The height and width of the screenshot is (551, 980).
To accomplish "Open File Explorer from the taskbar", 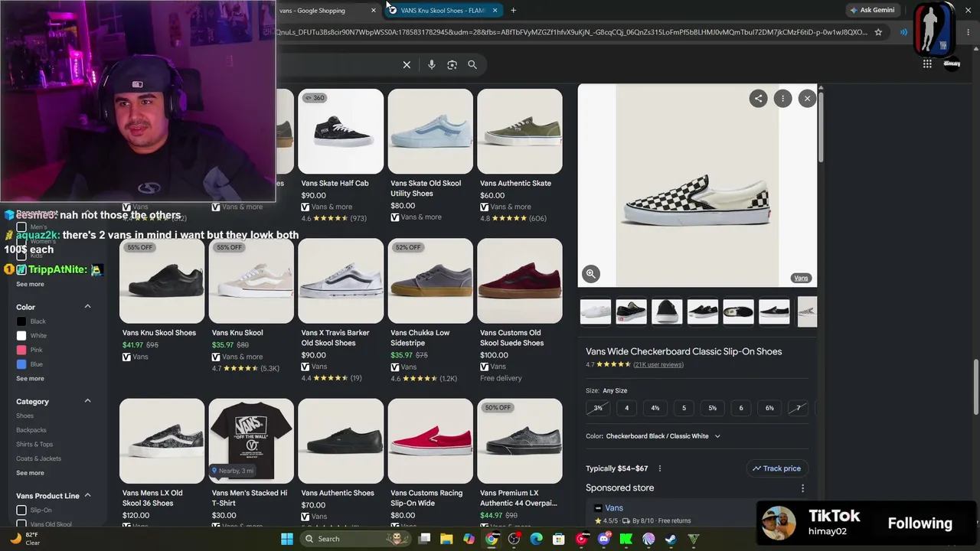I will point(446,539).
